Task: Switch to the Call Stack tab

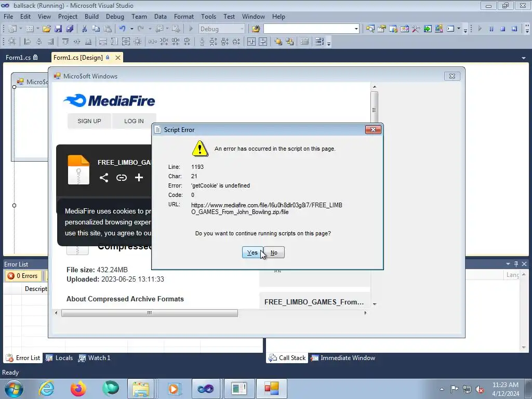Action: tap(287, 358)
